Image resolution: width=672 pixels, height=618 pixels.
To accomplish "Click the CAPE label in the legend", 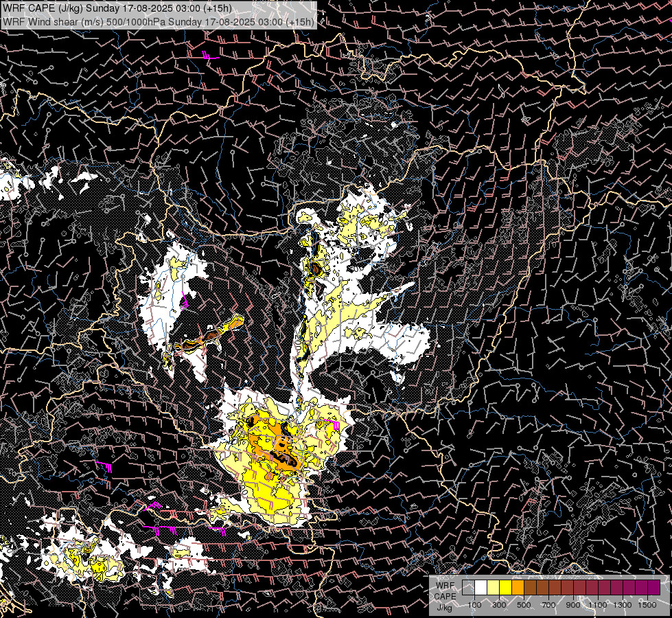I will (445, 597).
